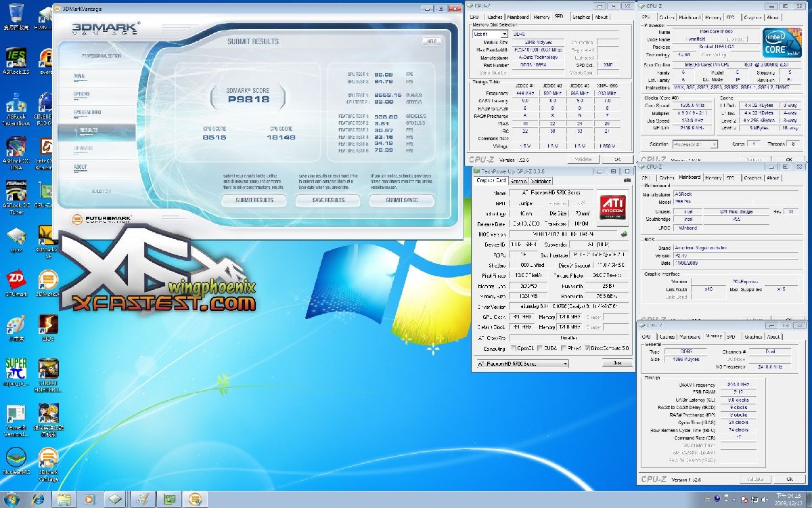
Task: Click HELP button in 3DMark Vantage
Action: coord(431,41)
